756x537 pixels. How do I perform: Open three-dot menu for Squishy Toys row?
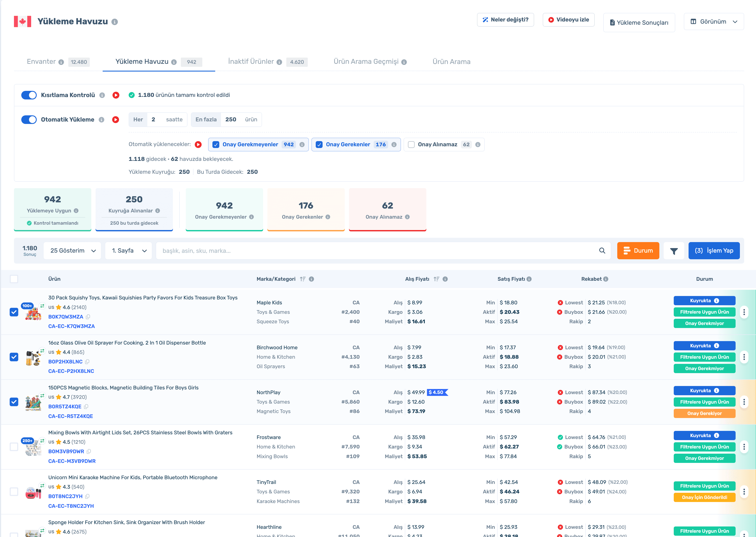coord(744,312)
